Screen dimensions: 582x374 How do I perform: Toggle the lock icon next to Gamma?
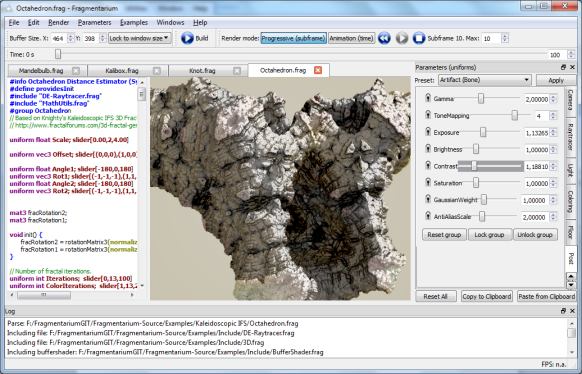pyautogui.click(x=428, y=98)
